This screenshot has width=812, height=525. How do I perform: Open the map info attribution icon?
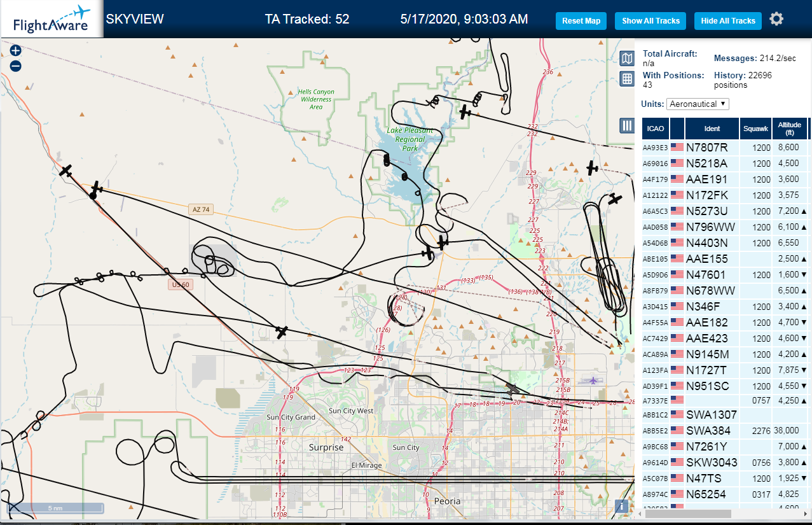tap(623, 507)
